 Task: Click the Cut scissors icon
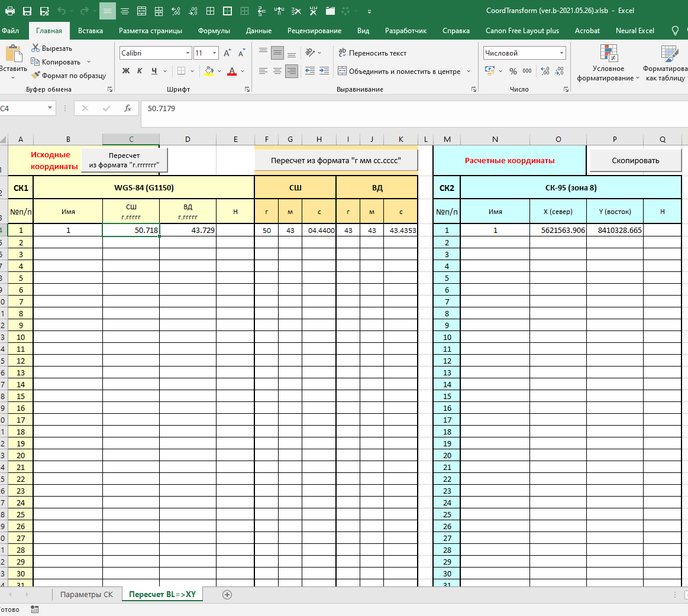pyautogui.click(x=35, y=48)
